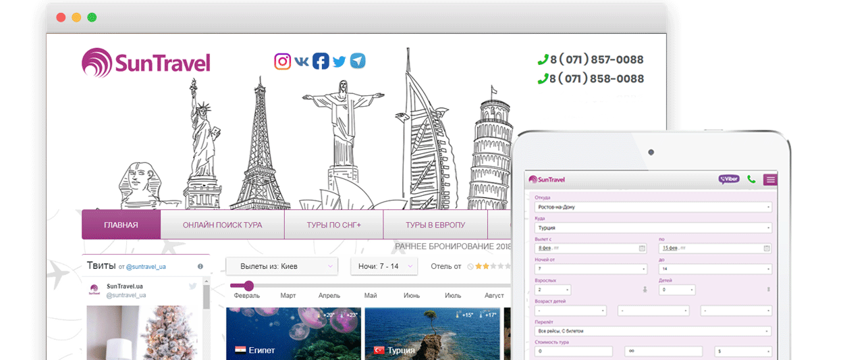Open the Telegram channel icon
Screen dimensions: 868x360
[x=358, y=61]
